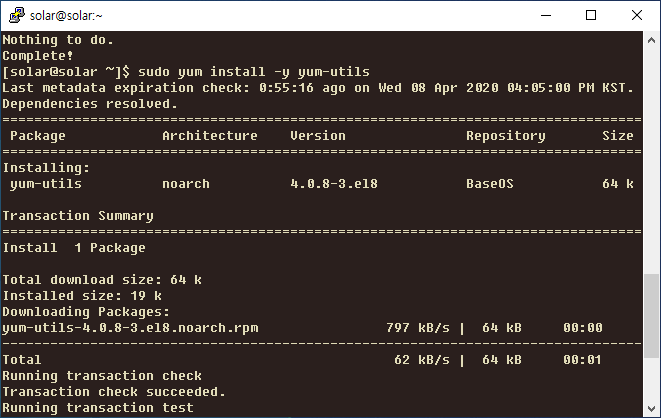Click the '62 kB/s' total speed
This screenshot has height=418, width=661.
point(422,360)
